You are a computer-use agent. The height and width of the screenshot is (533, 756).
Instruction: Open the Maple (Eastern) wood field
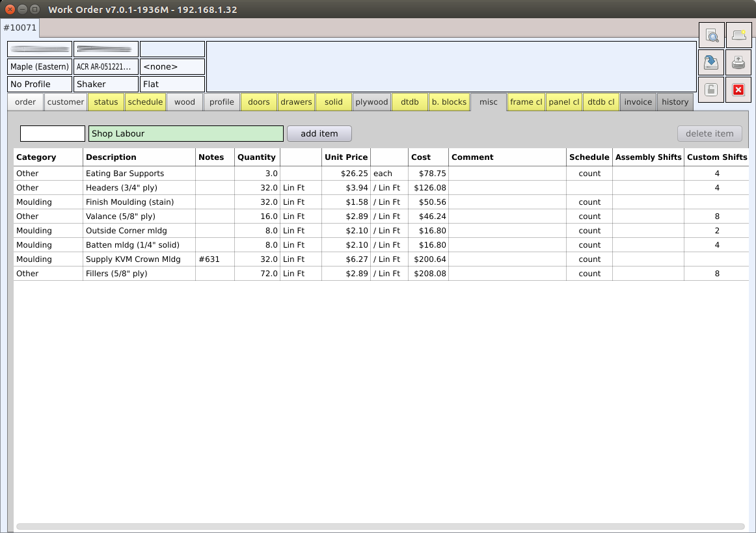(40, 66)
